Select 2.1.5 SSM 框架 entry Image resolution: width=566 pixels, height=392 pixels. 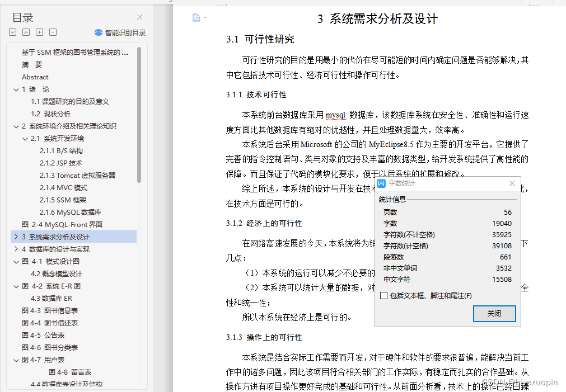pos(63,200)
